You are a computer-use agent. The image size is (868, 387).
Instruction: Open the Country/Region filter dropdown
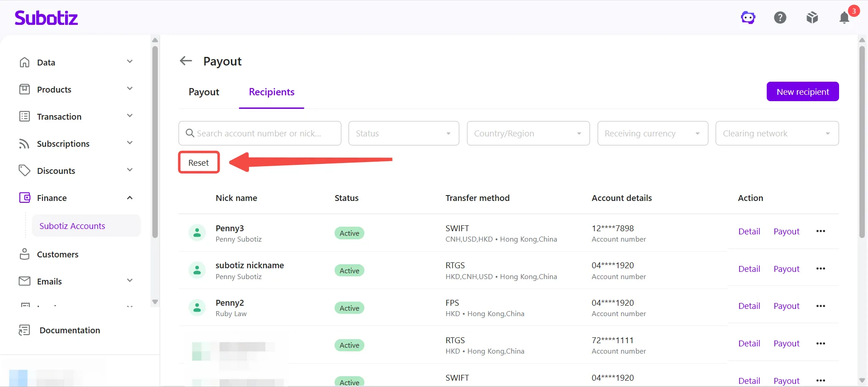click(528, 133)
